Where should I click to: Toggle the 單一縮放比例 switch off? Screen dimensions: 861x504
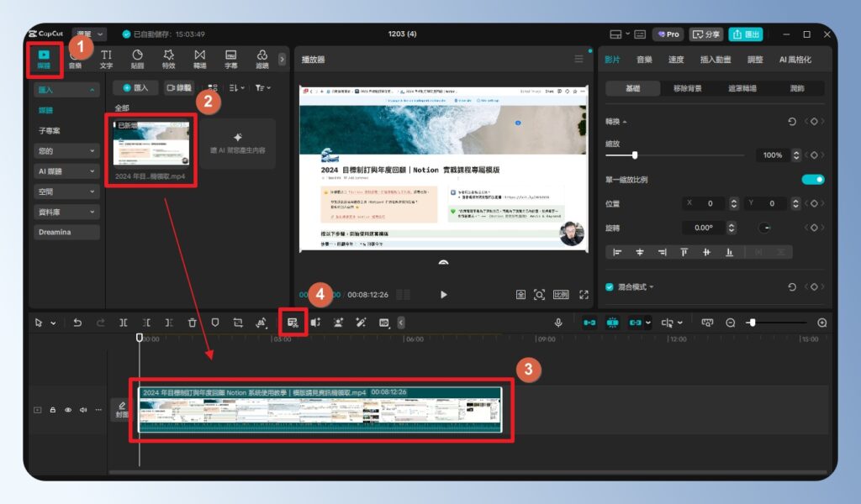(x=812, y=180)
